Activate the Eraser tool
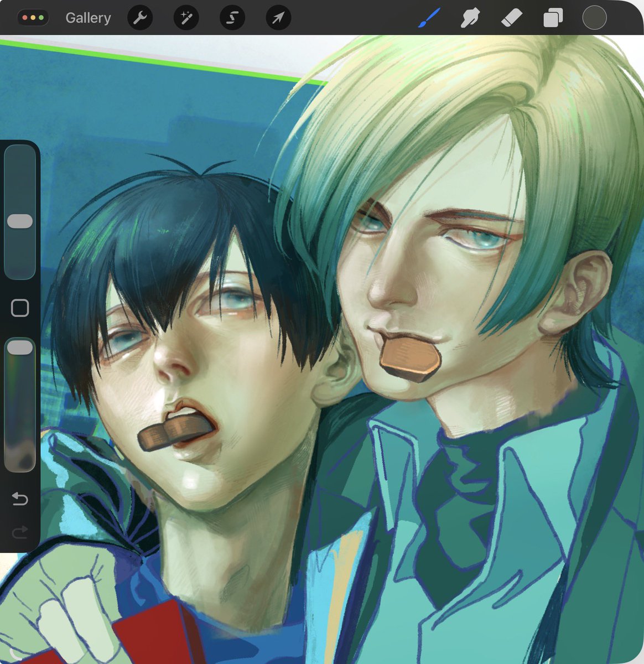The height and width of the screenshot is (664, 644). pos(512,17)
